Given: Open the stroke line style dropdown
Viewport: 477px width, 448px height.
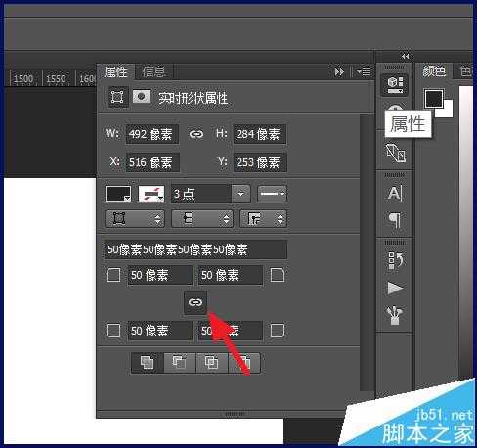Looking at the screenshot, I should point(272,194).
